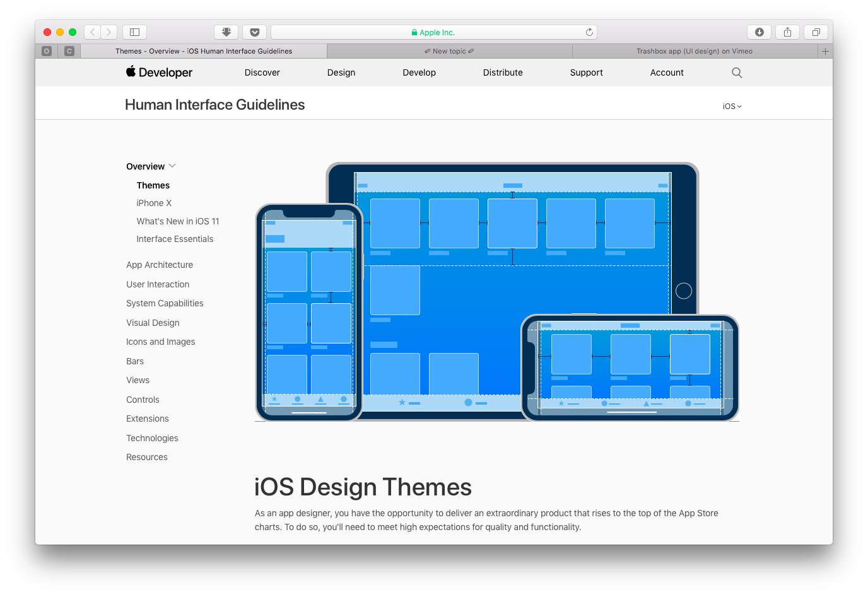Add a new tab with the plus button
Viewport: 868px width, 595px height.
click(825, 51)
